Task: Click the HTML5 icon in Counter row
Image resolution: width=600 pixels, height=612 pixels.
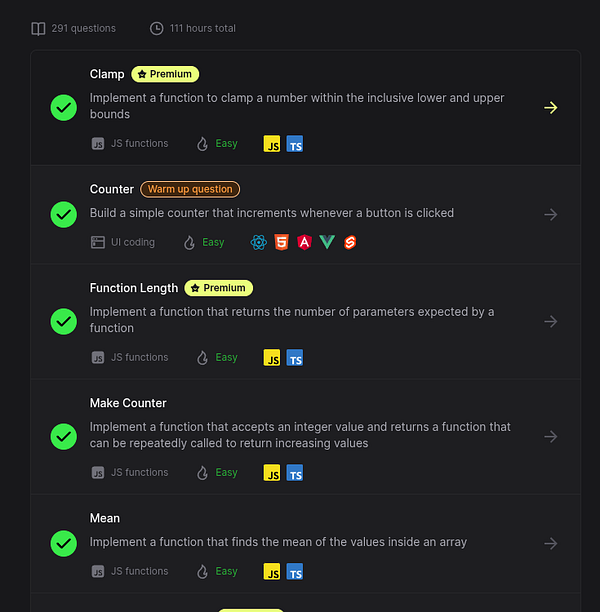Action: pyautogui.click(x=282, y=242)
